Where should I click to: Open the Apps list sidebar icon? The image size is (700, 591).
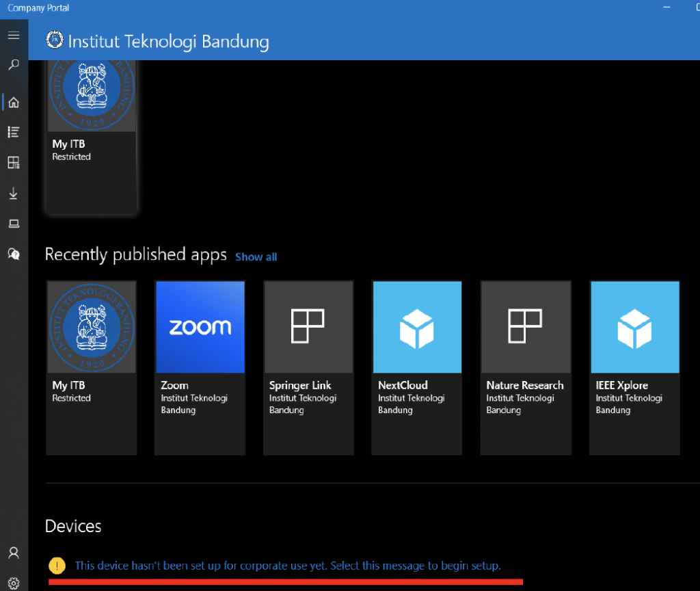point(14,132)
